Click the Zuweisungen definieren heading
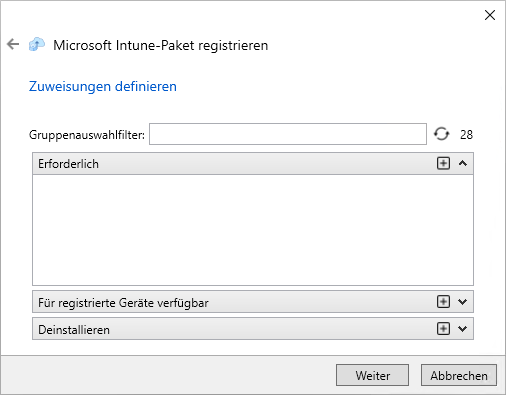Screen dimensions: 506x395 coord(103,86)
